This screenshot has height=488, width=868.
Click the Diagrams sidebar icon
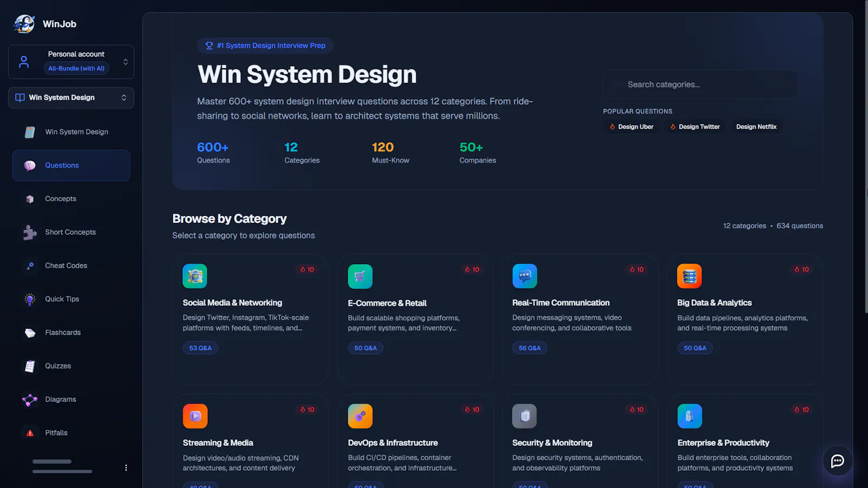click(x=30, y=400)
